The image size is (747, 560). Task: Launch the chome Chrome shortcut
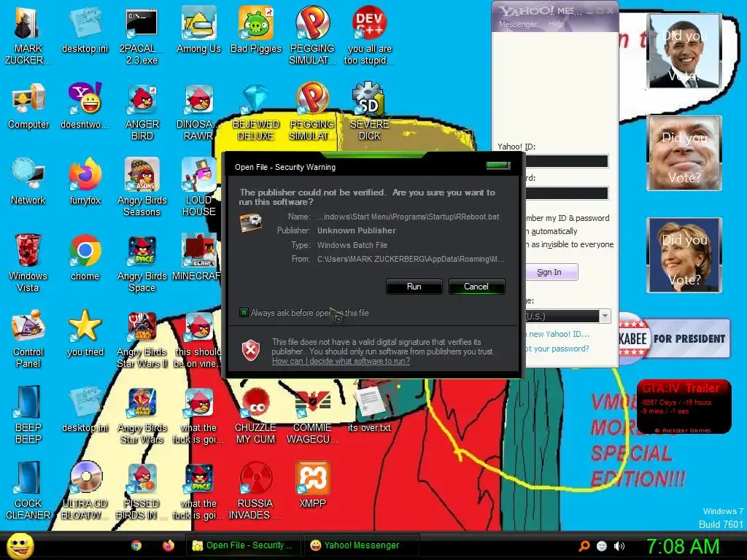(x=85, y=257)
